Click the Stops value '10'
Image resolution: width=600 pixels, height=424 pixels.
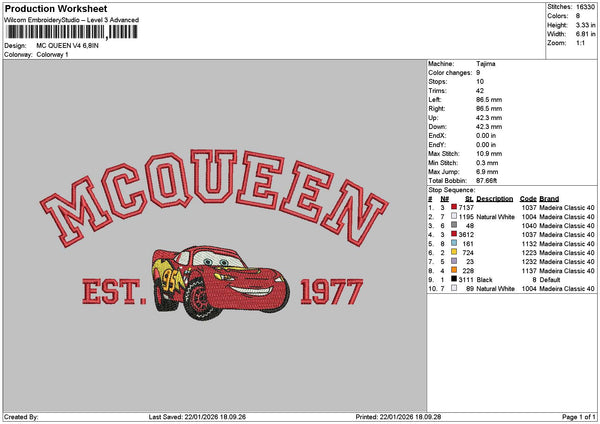(480, 82)
